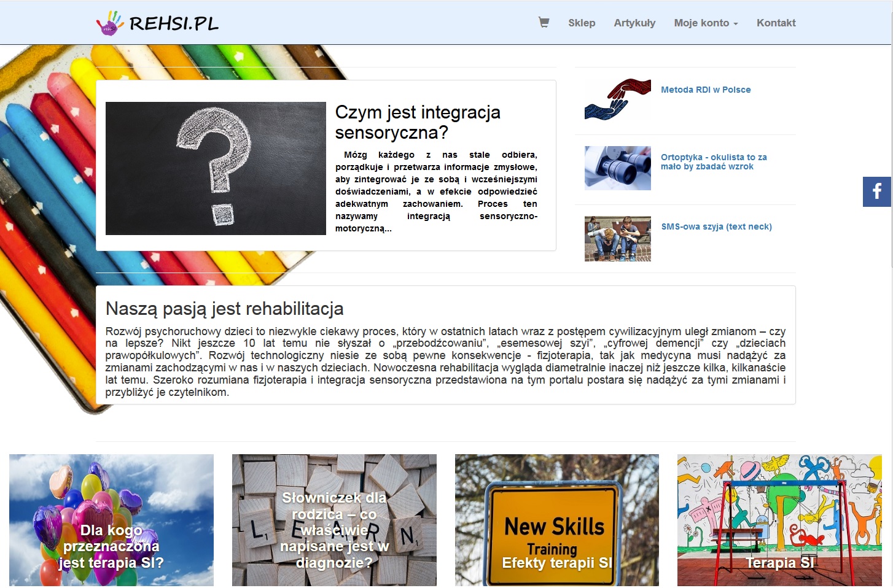
Task: Open the SMS-owa szyja (text neck) link
Action: coord(716,226)
